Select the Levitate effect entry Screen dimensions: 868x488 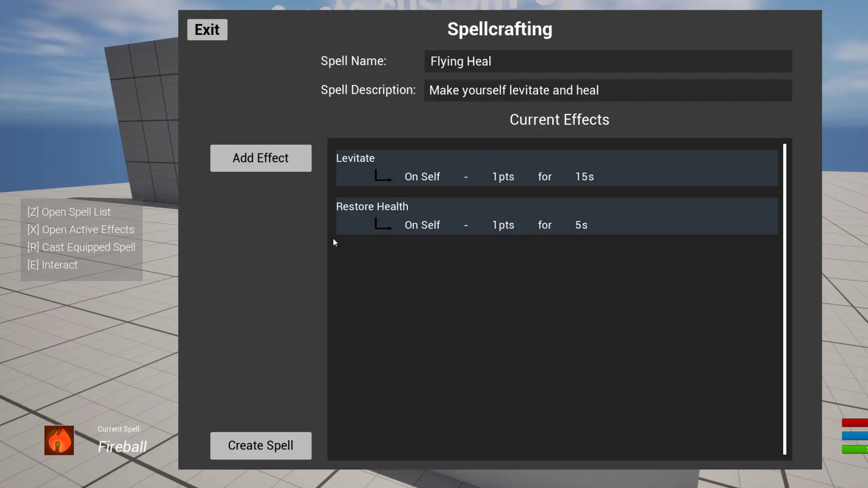pos(557,168)
